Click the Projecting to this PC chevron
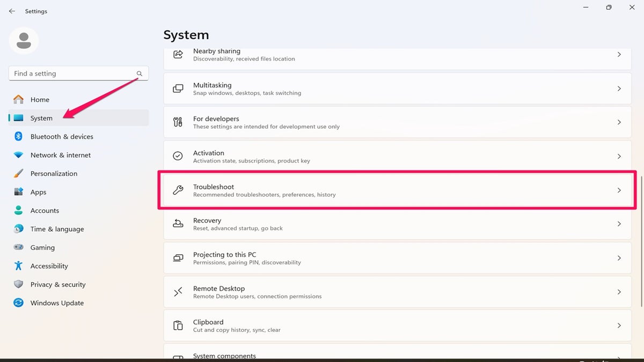The width and height of the screenshot is (644, 362). 619,258
